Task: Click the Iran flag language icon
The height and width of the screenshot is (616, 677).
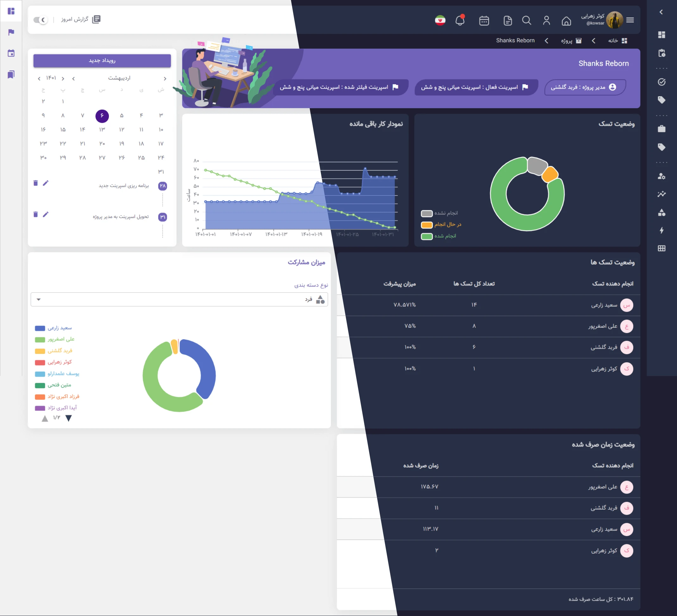Action: 440,21
